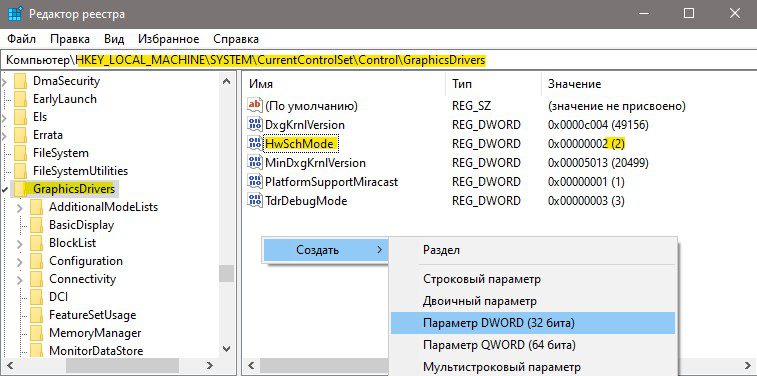
Task: Click the Els folder icon
Action: (21, 117)
